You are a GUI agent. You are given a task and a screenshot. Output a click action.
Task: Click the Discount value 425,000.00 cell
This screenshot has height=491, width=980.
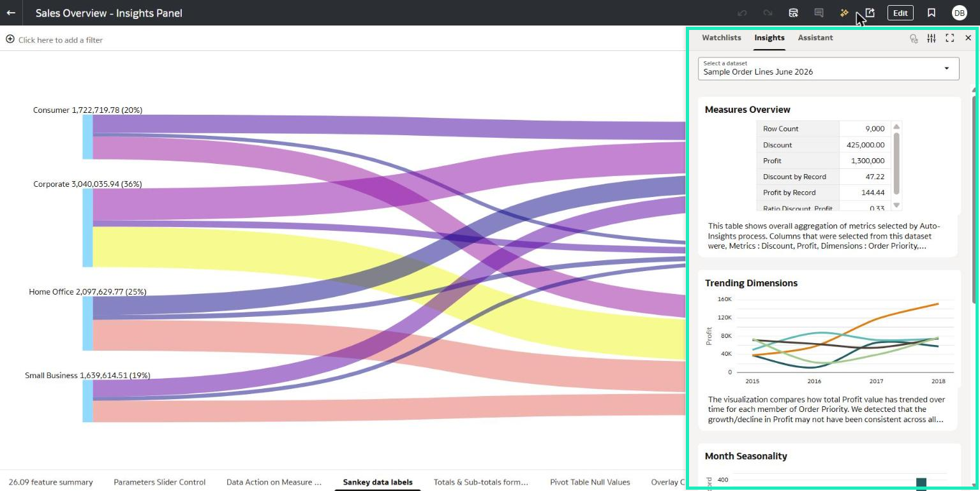[865, 145]
